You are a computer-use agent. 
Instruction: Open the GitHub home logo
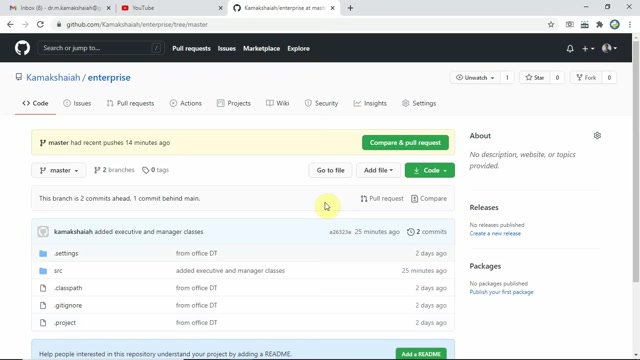(x=22, y=48)
